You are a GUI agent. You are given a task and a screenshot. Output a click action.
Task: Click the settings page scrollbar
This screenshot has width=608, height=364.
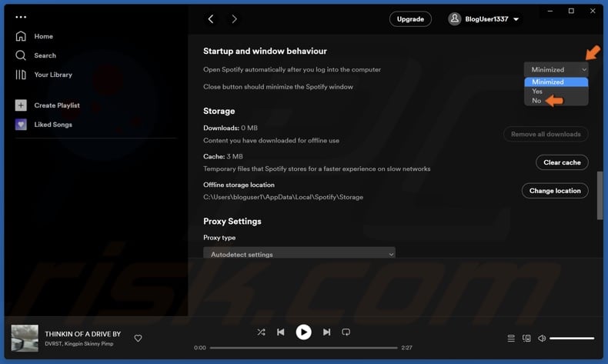pos(600,195)
